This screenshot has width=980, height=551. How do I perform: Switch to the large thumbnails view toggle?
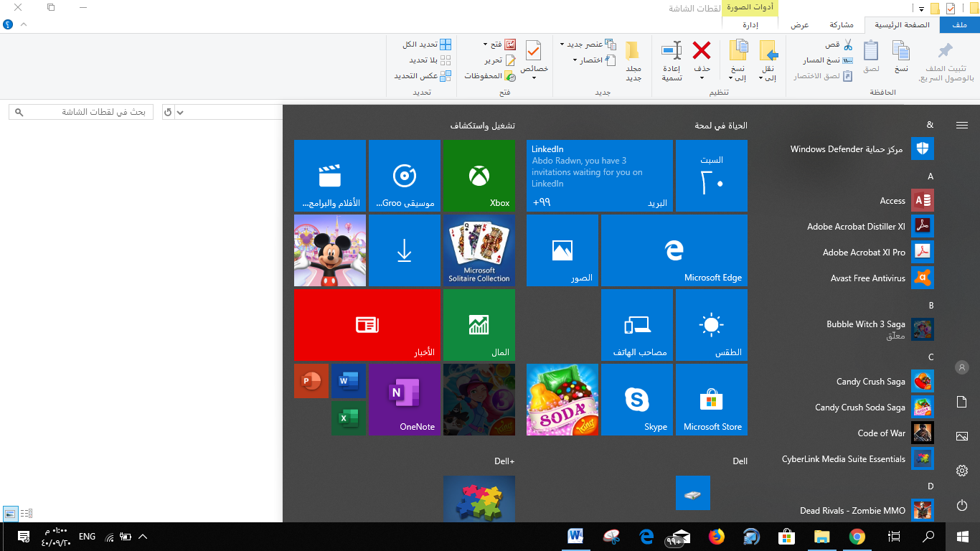point(10,513)
